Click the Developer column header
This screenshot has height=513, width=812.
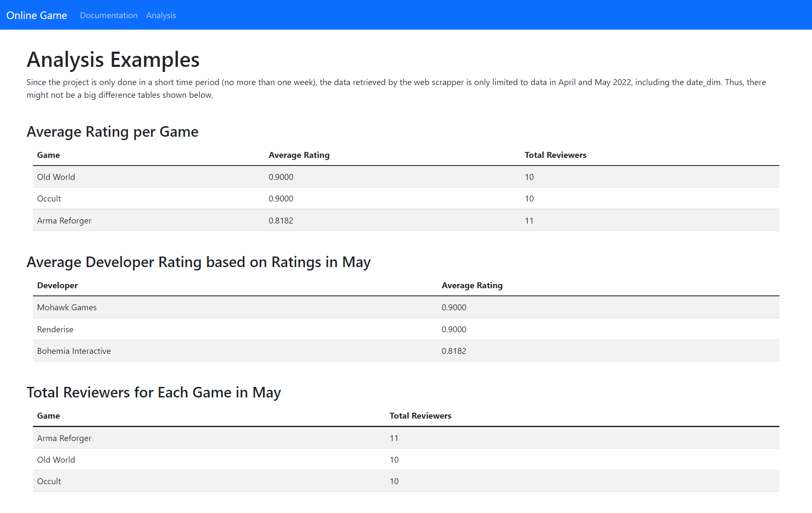tap(57, 285)
